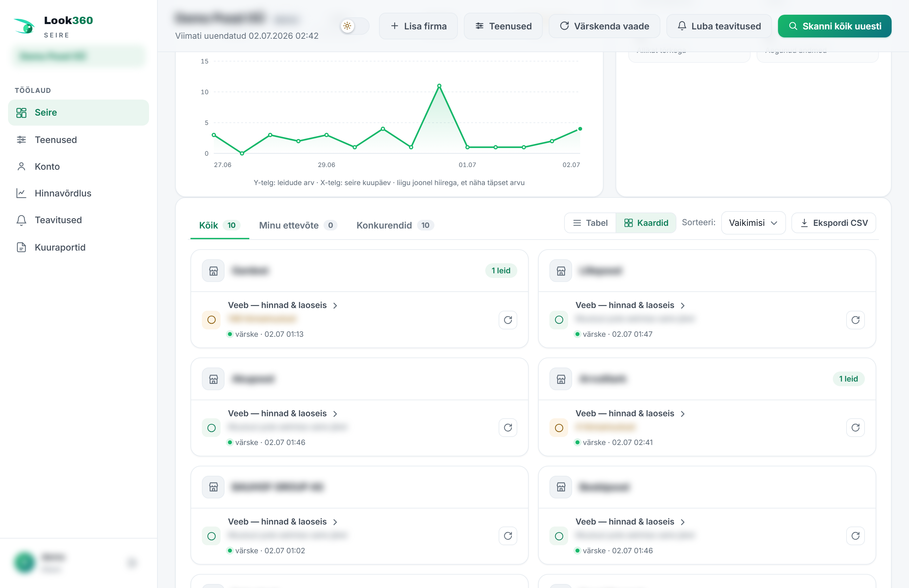Select the Minu ettevõte tab
The height and width of the screenshot is (588, 909).
point(298,225)
